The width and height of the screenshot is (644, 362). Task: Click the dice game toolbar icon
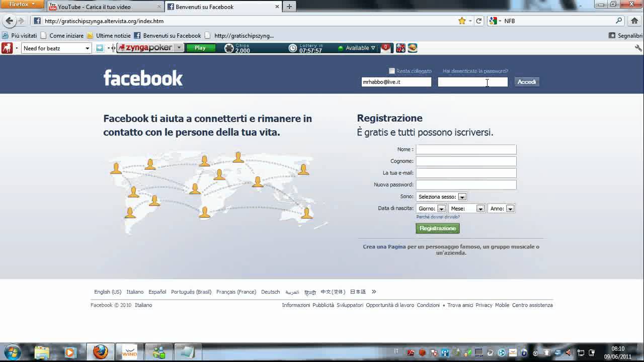click(x=400, y=48)
